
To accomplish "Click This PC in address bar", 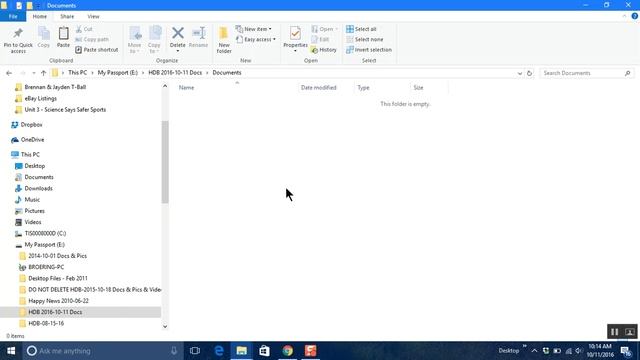I will point(78,73).
